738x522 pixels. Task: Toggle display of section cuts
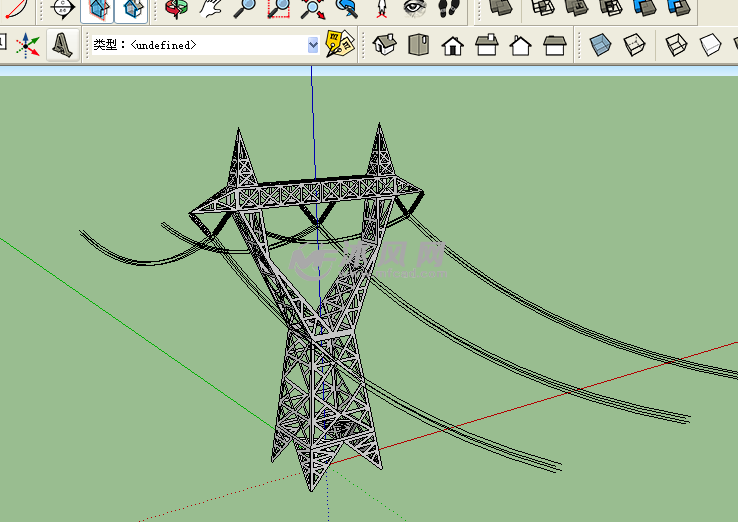click(x=130, y=9)
